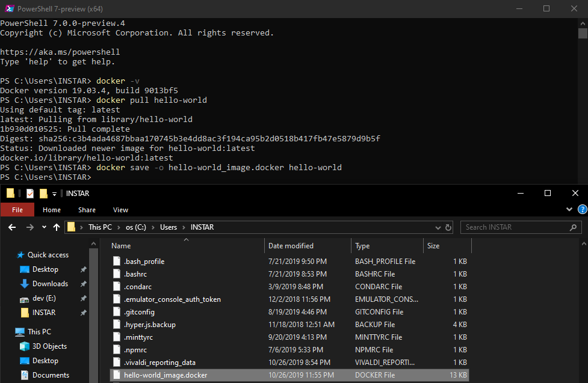Select the .minttyrc file

tap(289, 337)
